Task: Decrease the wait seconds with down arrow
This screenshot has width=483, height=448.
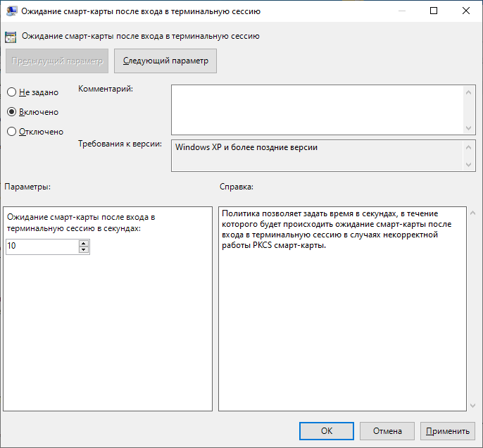Action: (x=84, y=250)
